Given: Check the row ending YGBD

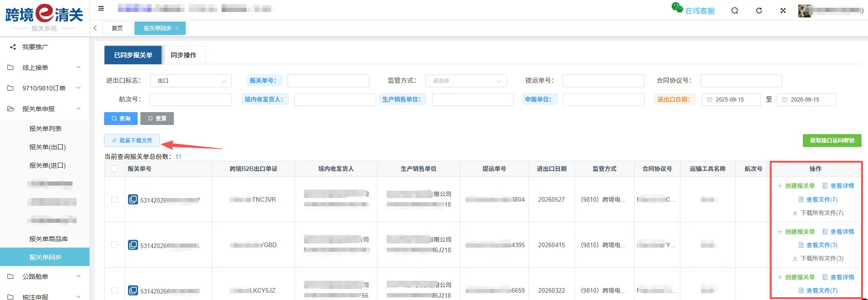Looking at the screenshot, I should (x=115, y=245).
